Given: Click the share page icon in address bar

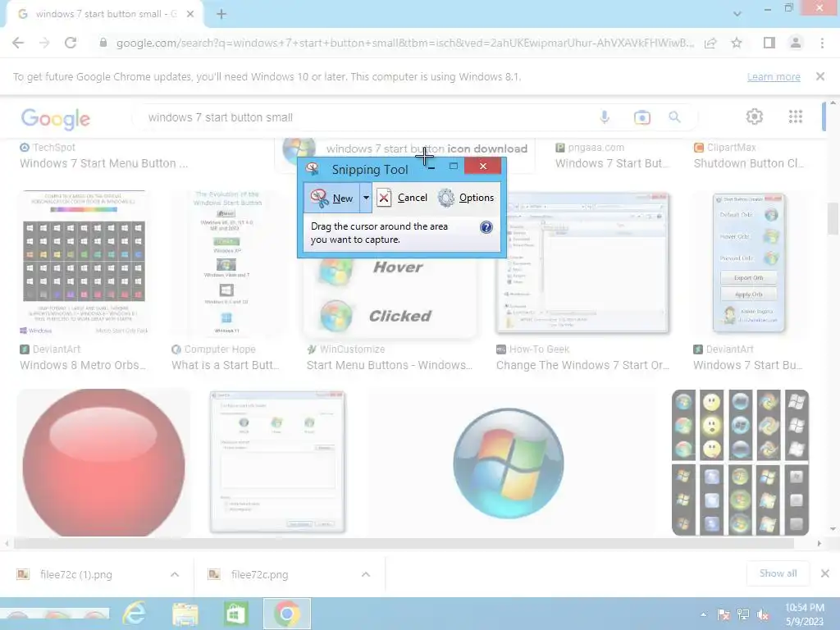Looking at the screenshot, I should click(710, 43).
